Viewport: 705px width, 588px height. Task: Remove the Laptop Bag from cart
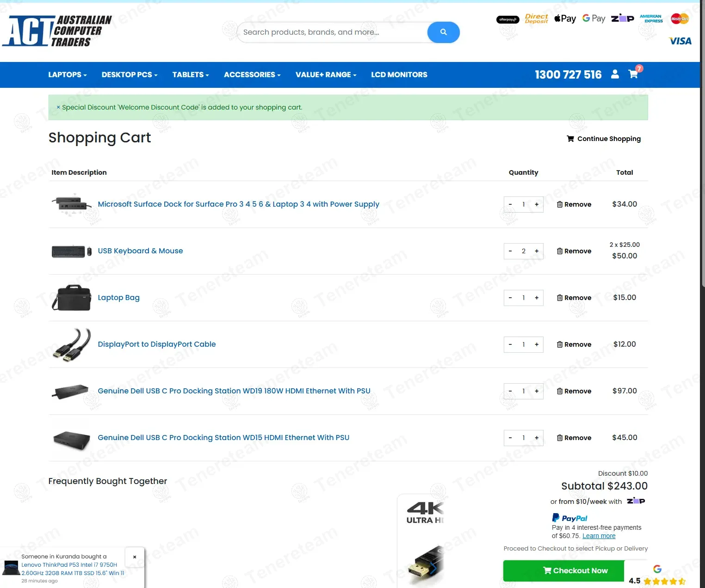(x=574, y=298)
